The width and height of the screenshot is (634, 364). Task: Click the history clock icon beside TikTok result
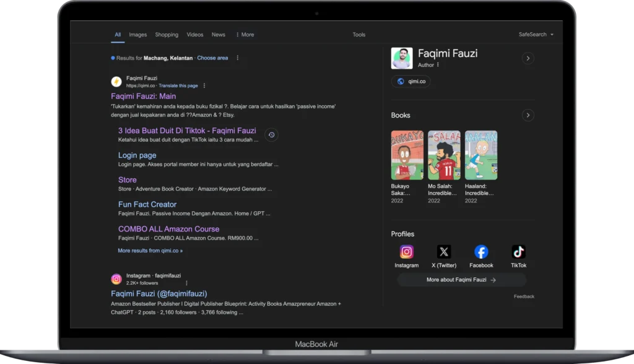coord(272,135)
